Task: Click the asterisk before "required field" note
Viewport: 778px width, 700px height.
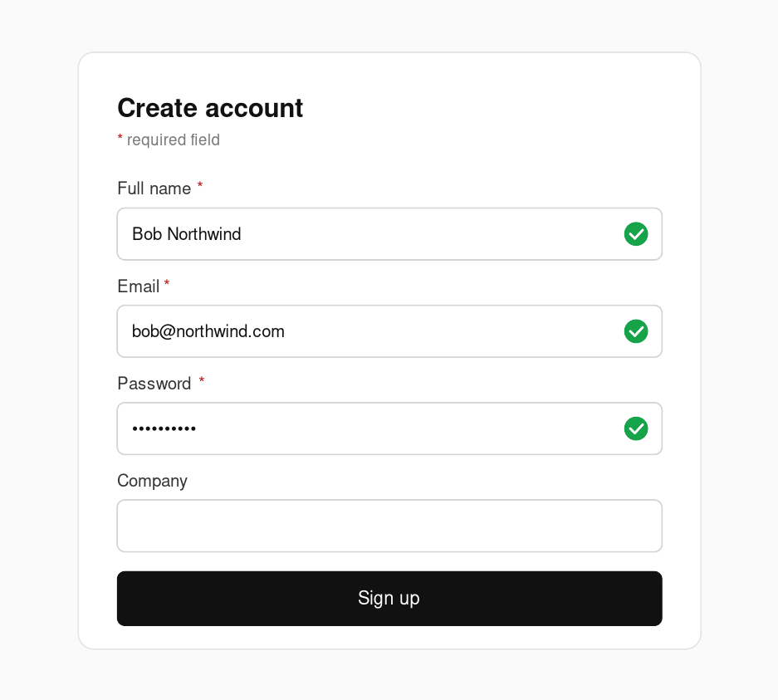Action: [x=120, y=139]
